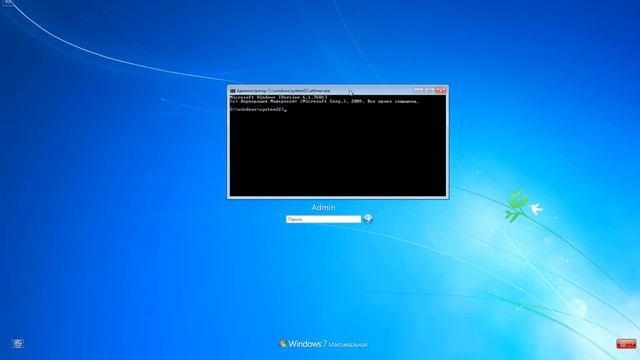
Task: Maximize the command prompt window
Action: [x=429, y=90]
